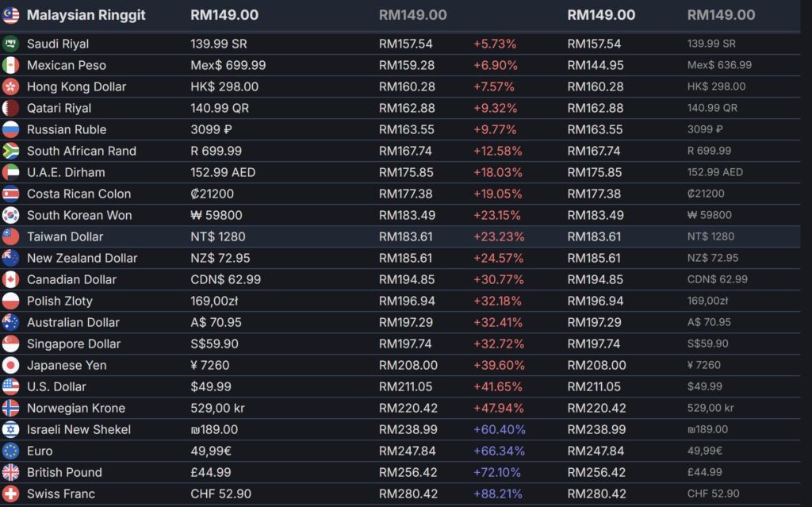The image size is (812, 507).
Task: Click the South Korean flag icon
Action: [x=10, y=215]
